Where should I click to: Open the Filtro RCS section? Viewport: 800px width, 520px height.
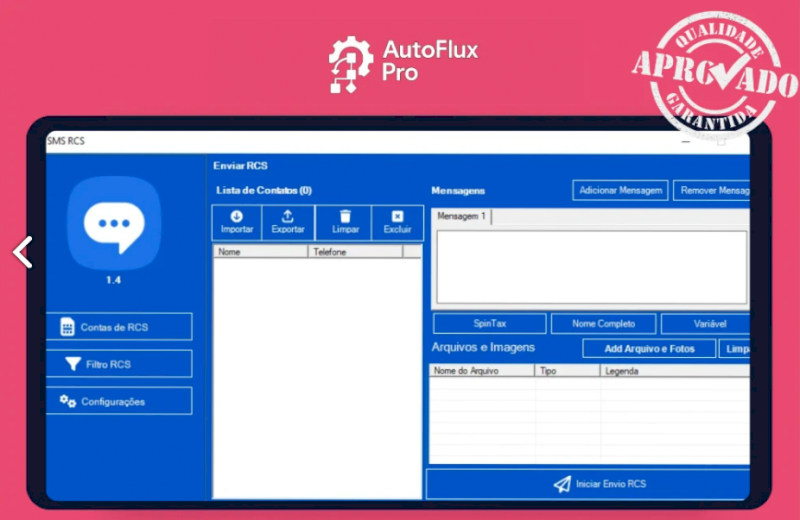tap(119, 364)
